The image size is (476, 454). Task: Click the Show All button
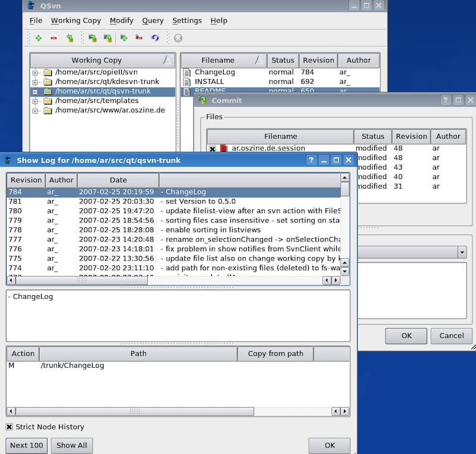coord(71,445)
